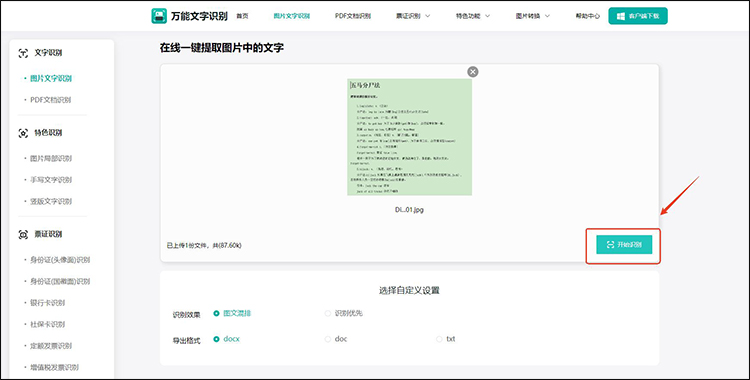Click the Windows icon on download button

(x=621, y=16)
